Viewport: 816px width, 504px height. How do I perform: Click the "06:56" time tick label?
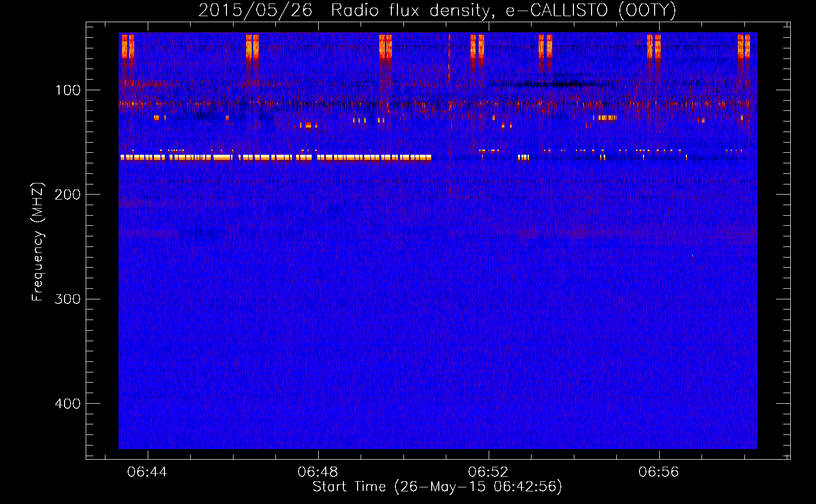pyautogui.click(x=659, y=472)
